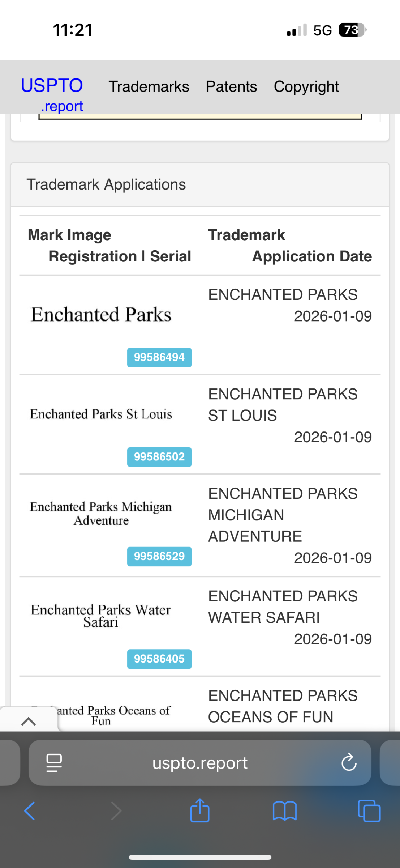The width and height of the screenshot is (400, 868).
Task: Open the Patents menu item
Action: (x=231, y=87)
